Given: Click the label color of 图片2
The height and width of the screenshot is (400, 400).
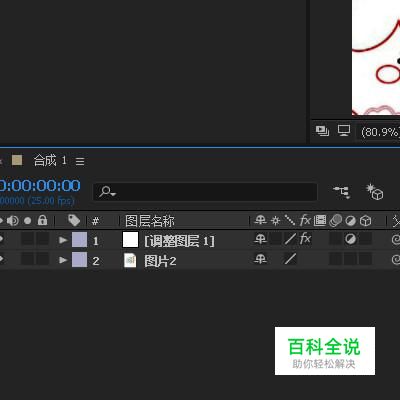Looking at the screenshot, I should click(x=79, y=260).
